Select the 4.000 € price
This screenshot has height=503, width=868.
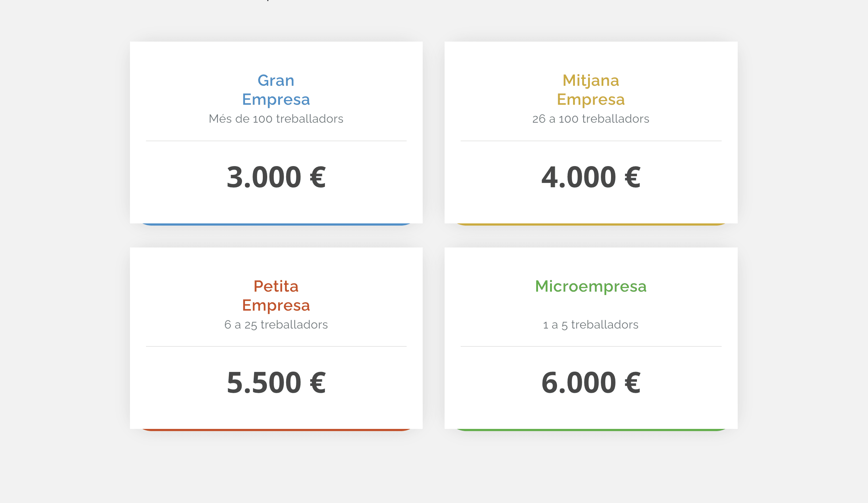click(x=591, y=177)
